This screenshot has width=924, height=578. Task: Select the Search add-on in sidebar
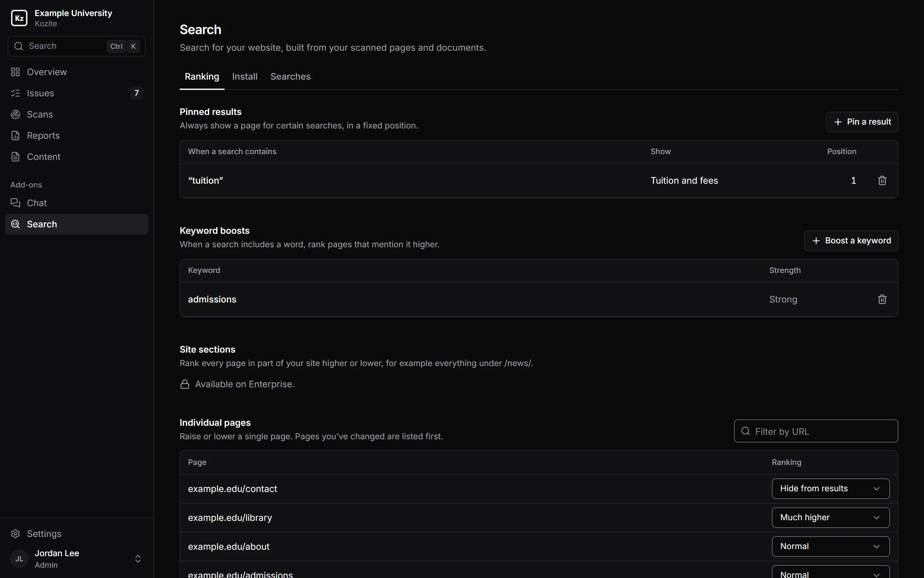coord(76,224)
